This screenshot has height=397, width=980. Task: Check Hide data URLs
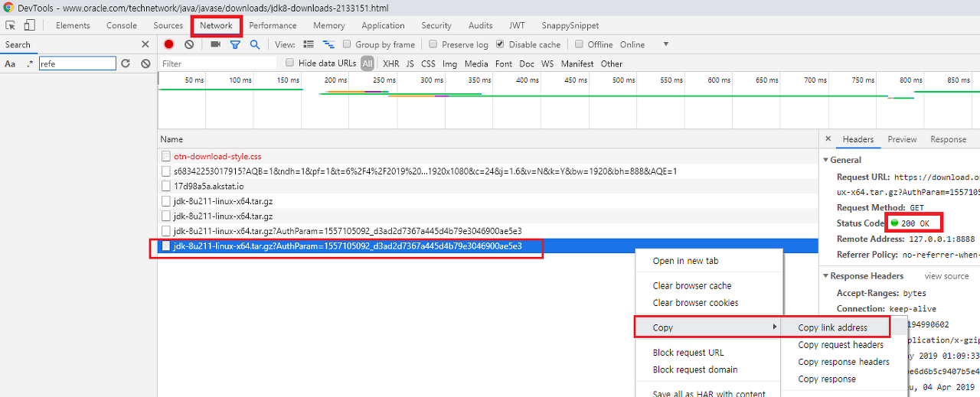pyautogui.click(x=289, y=63)
